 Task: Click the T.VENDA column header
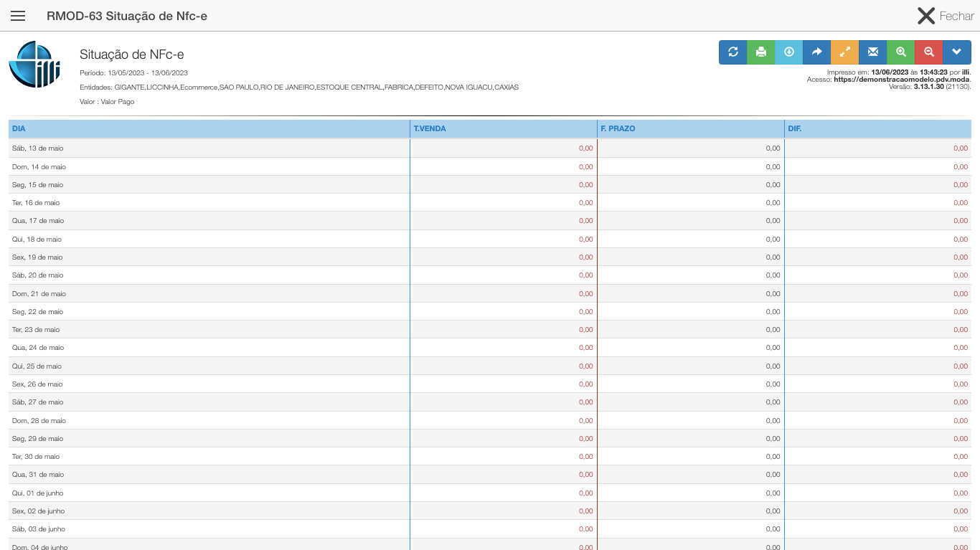click(x=430, y=129)
